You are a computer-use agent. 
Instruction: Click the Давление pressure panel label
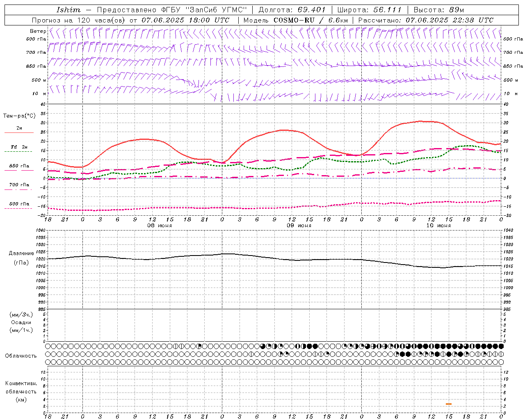coord(21,253)
